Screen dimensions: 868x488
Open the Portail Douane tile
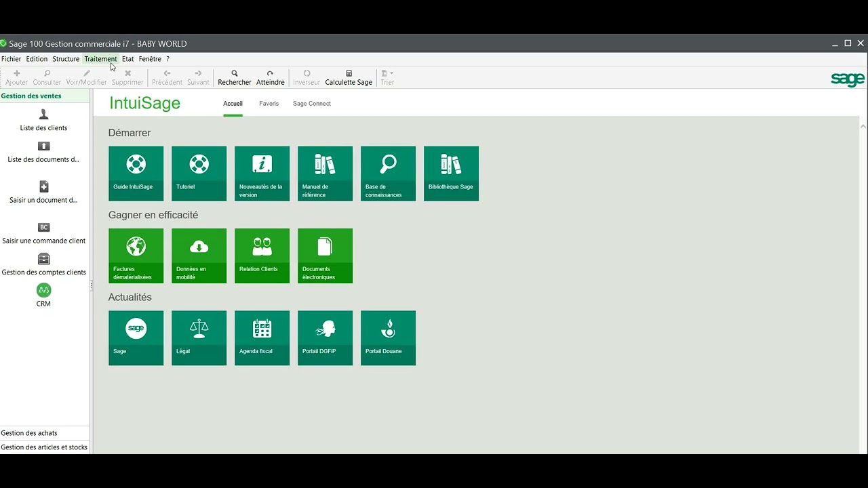(388, 338)
